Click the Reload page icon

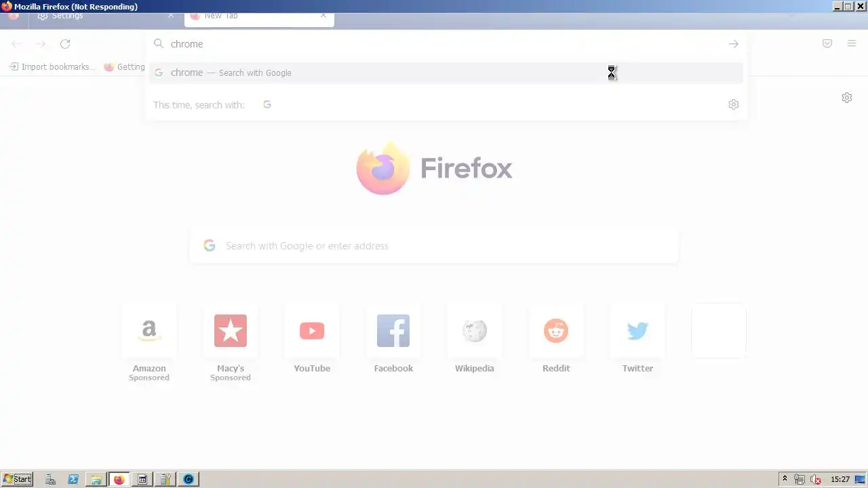pyautogui.click(x=65, y=44)
